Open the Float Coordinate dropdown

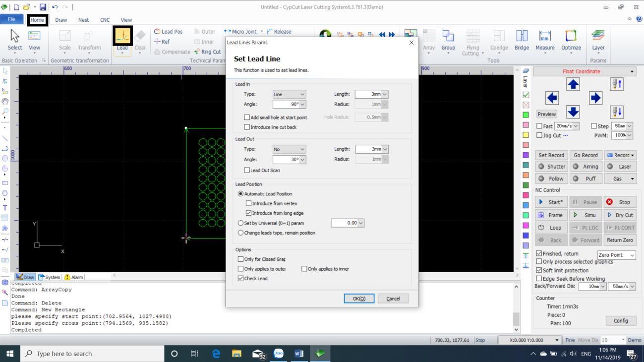585,71
